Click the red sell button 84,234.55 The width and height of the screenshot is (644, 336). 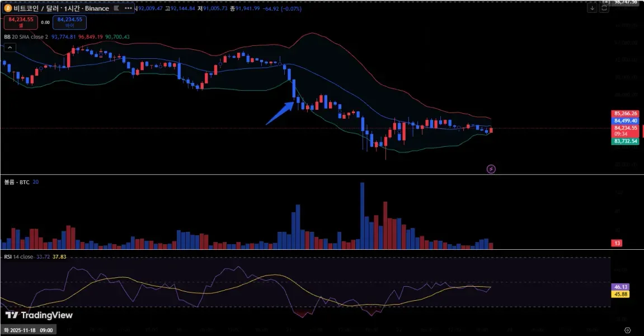[x=21, y=22]
